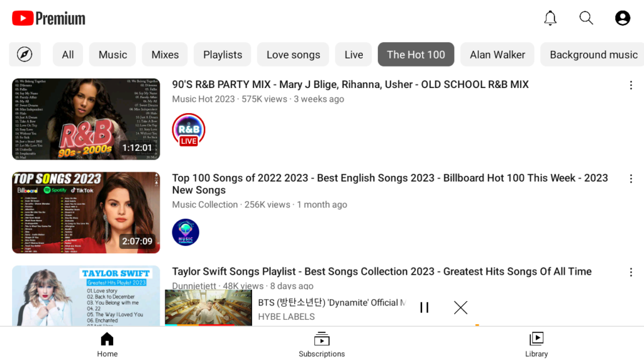Viewport: 644px width, 362px height.
Task: Open the Subscriptions tab
Action: 321,345
